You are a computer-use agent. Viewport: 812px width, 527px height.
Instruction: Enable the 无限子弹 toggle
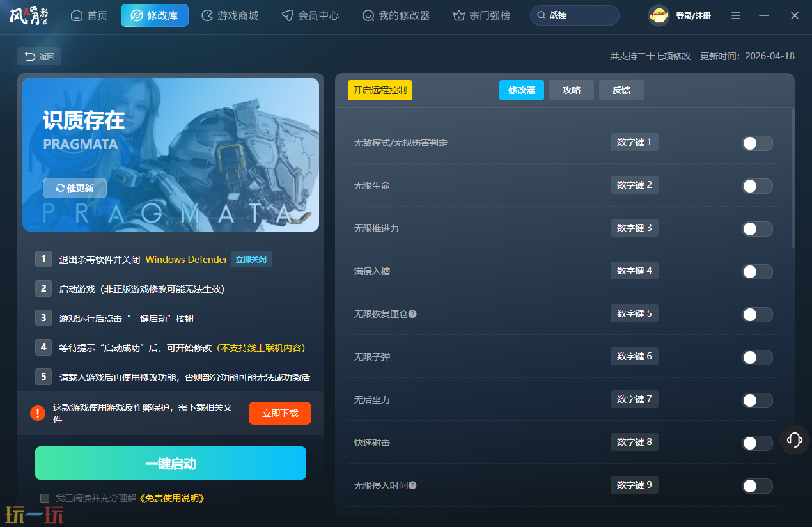tap(757, 358)
